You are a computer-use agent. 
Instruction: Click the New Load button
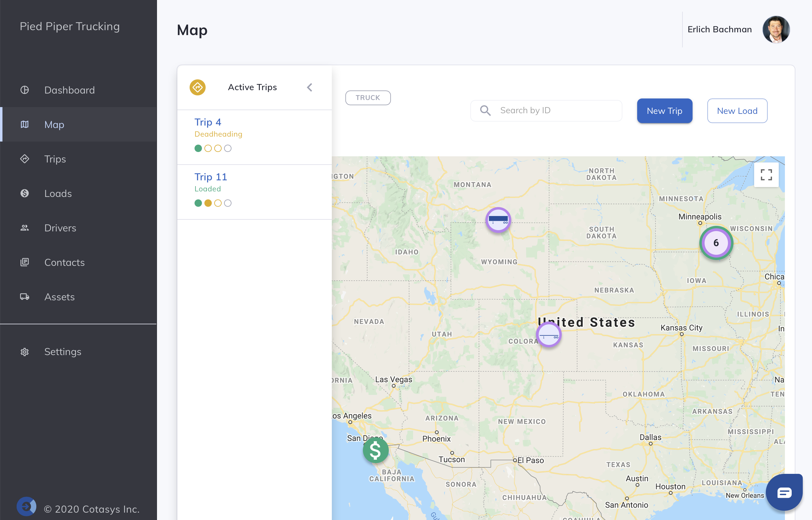point(737,111)
